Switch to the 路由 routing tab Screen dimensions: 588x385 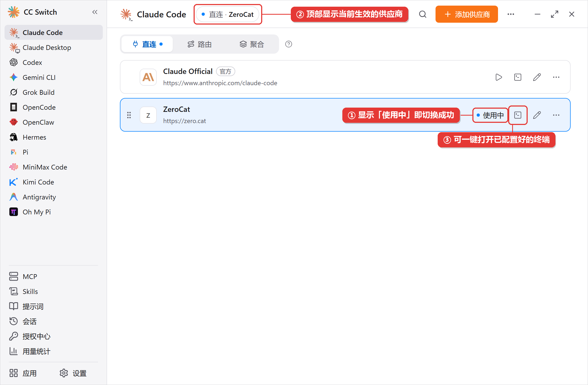pos(199,44)
